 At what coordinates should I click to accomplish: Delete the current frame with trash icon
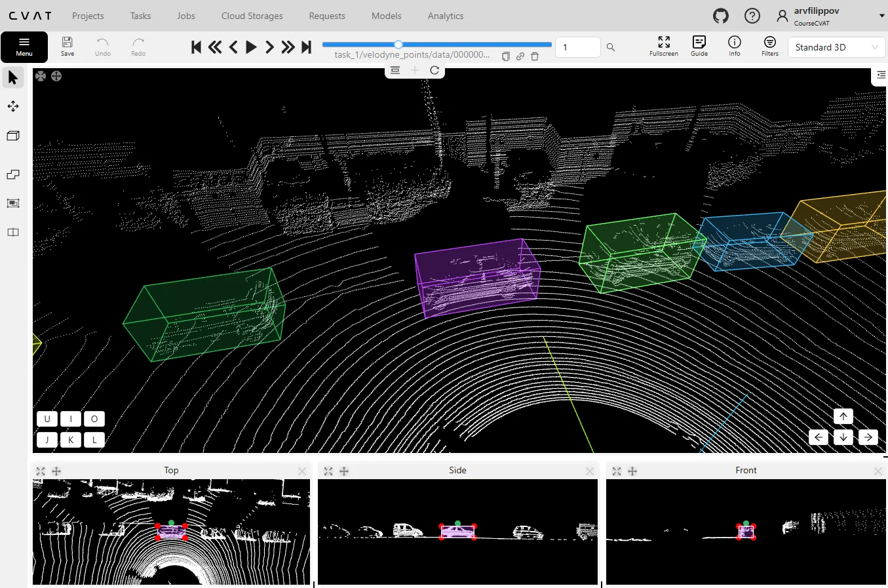tap(535, 56)
